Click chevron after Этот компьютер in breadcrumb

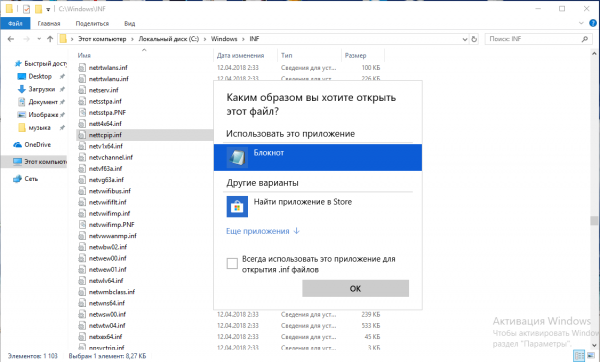(132, 39)
